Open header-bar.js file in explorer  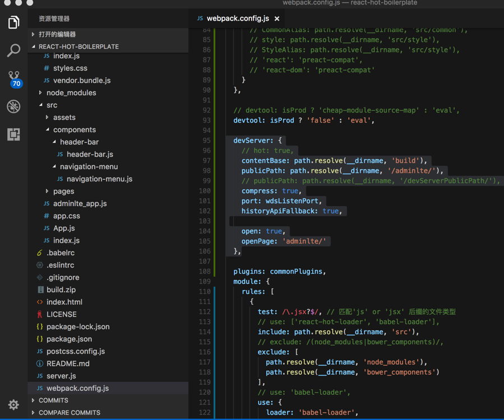pyautogui.click(x=90, y=155)
